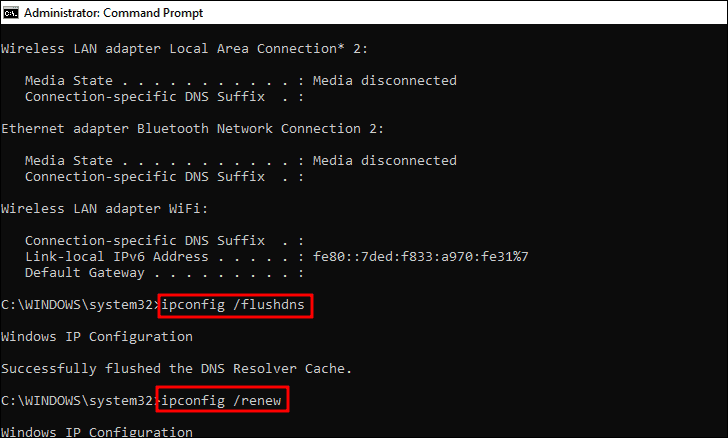Click 'Media disconnected' under Local Area Connection* 2
This screenshot has width=728, height=438.
coord(384,80)
